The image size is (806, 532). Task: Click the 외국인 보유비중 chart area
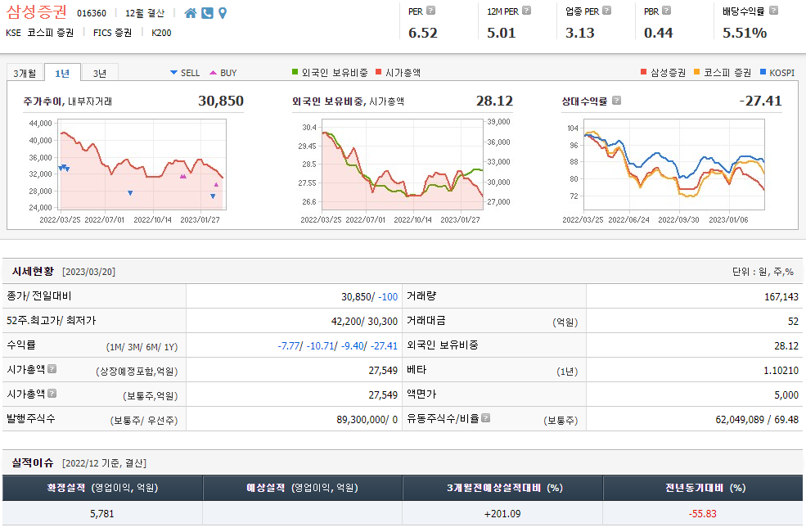[x=403, y=165]
